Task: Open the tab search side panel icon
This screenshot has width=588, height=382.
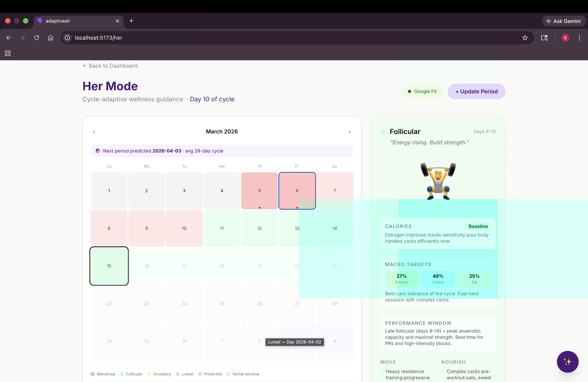Action: click(544, 38)
